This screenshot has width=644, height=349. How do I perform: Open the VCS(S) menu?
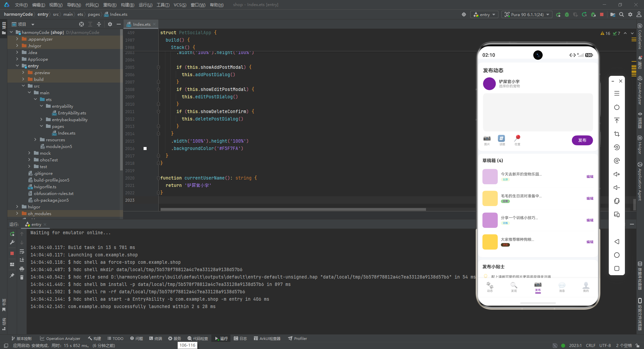point(180,5)
